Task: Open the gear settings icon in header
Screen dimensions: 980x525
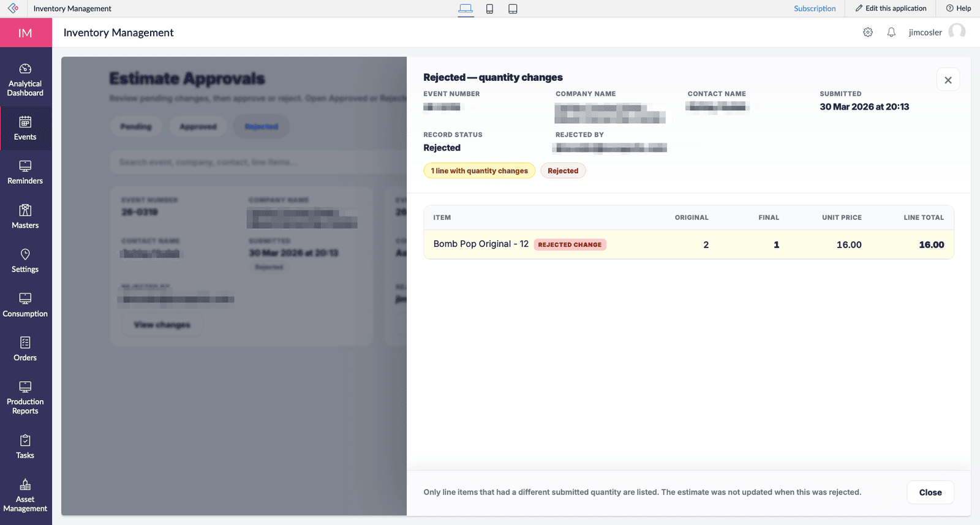Action: (x=868, y=32)
